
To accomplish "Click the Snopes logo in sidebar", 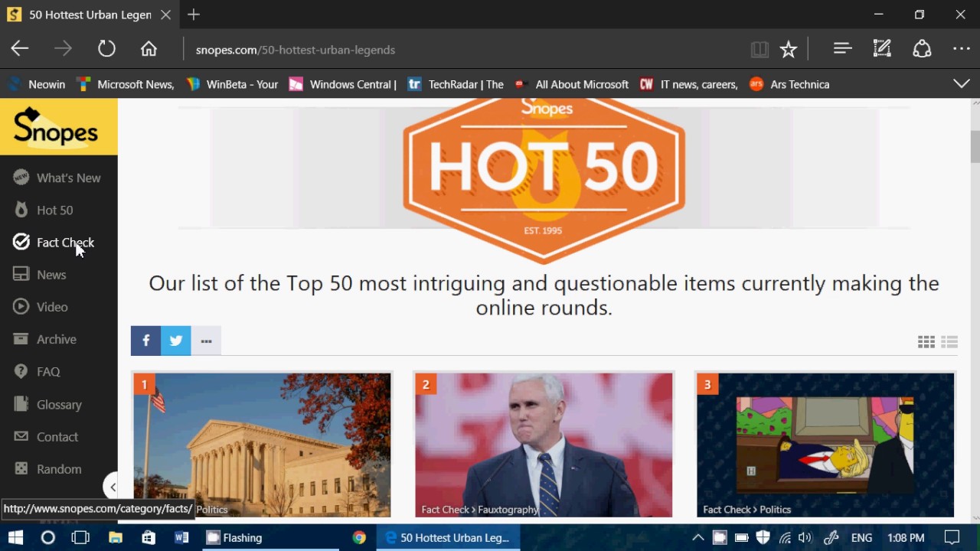I will click(x=59, y=127).
